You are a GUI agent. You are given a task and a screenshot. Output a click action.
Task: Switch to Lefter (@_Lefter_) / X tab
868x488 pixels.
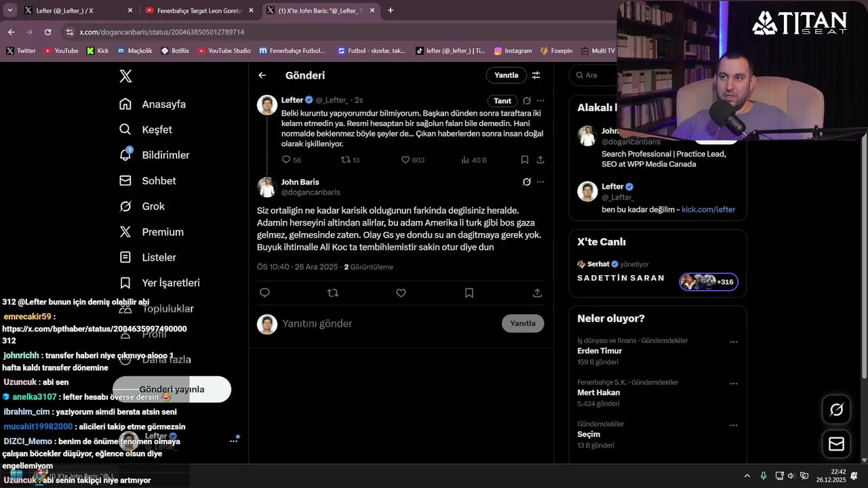click(x=79, y=10)
